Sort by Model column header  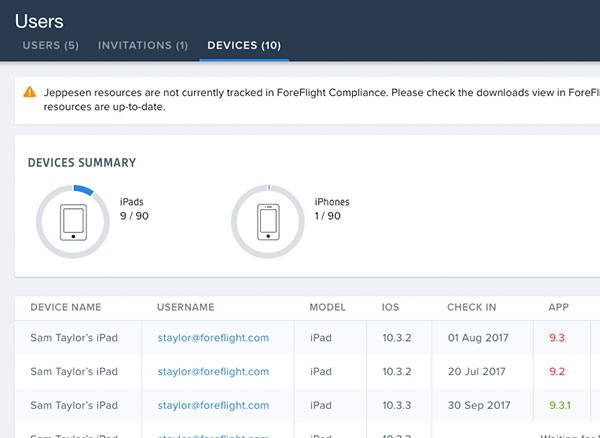(328, 307)
